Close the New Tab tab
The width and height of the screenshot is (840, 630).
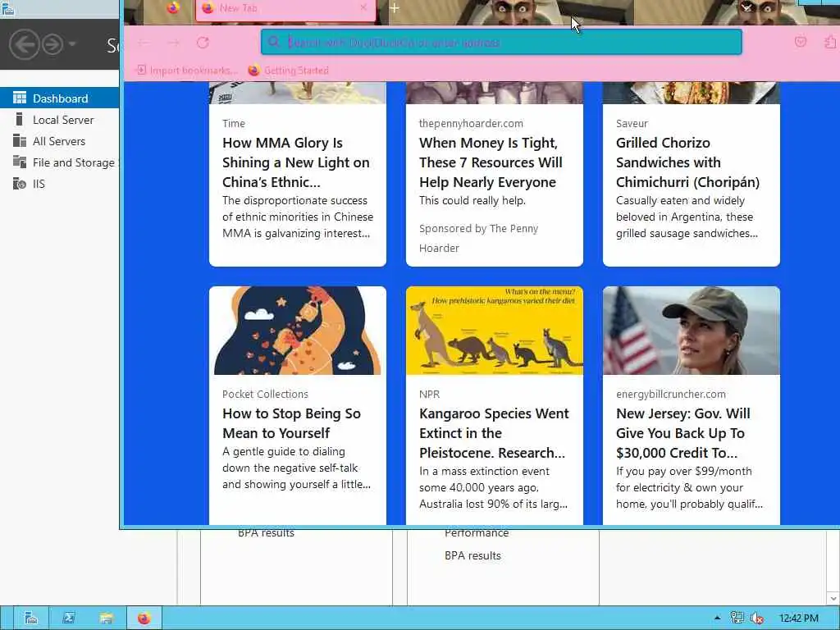[363, 7]
